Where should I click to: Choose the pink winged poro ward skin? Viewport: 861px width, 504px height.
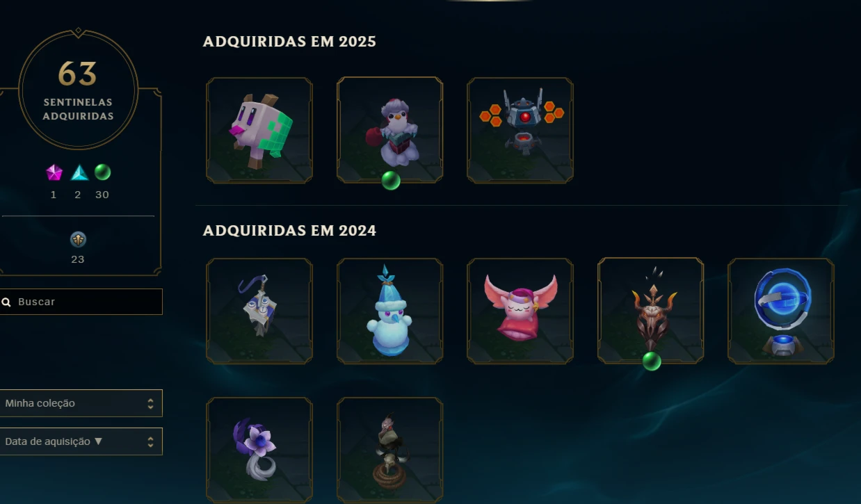point(520,311)
